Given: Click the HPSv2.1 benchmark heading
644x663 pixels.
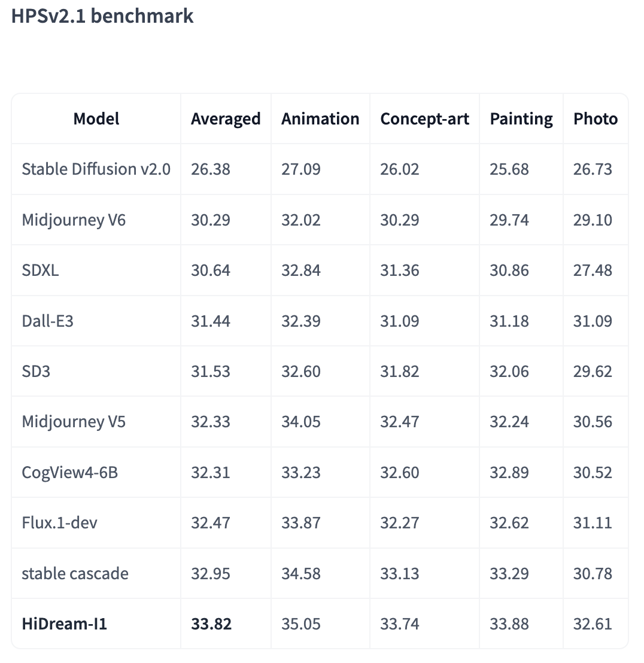Looking at the screenshot, I should 102,16.
